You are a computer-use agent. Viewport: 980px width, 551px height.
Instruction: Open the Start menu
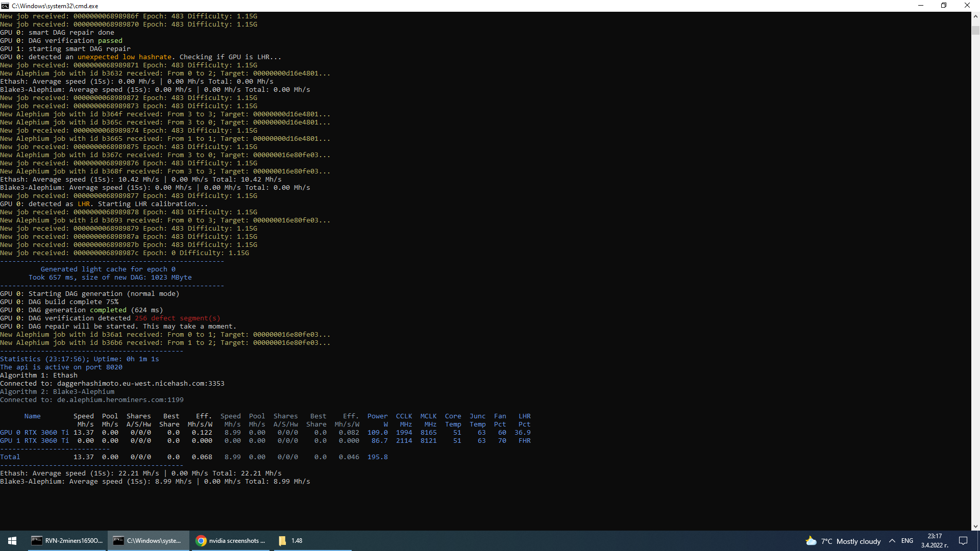point(11,540)
